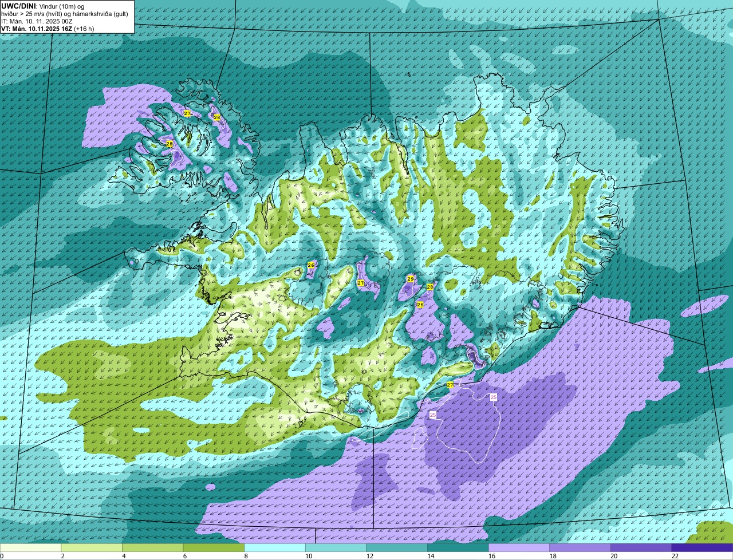Click the legend scale number 16
Screen dimensions: 733x560
pyautogui.click(x=492, y=556)
